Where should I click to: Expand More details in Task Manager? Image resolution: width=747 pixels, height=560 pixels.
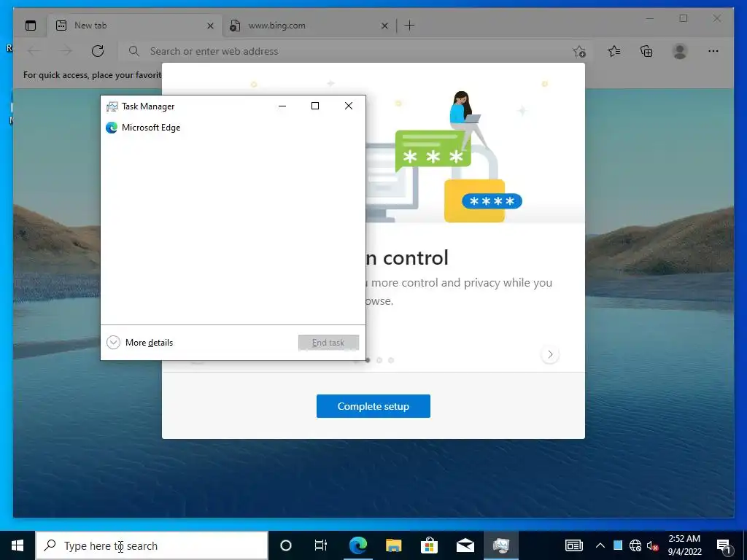click(x=139, y=343)
